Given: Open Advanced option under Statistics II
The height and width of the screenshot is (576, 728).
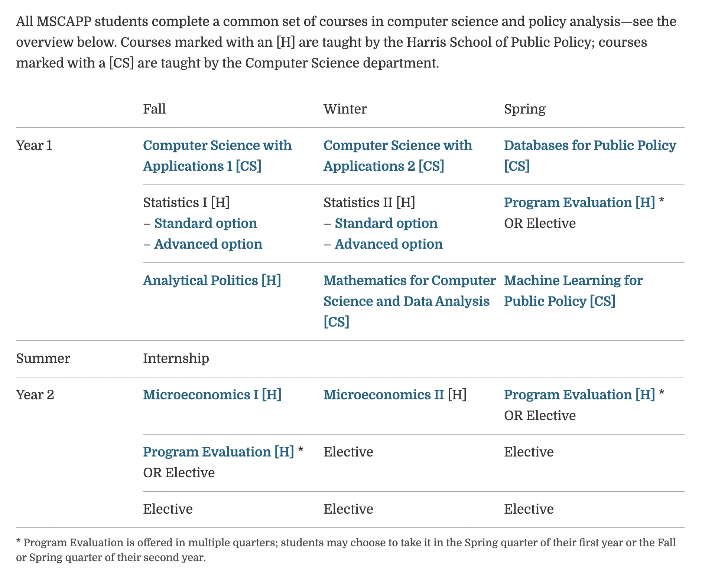Looking at the screenshot, I should point(389,244).
